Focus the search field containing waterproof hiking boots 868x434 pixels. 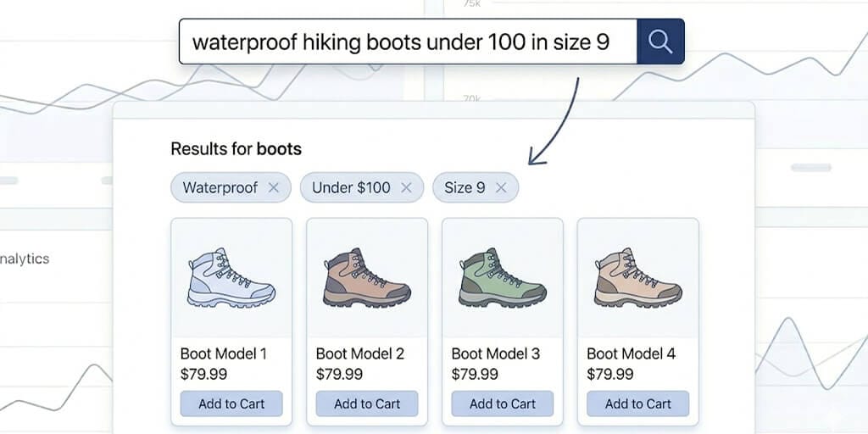tap(408, 42)
